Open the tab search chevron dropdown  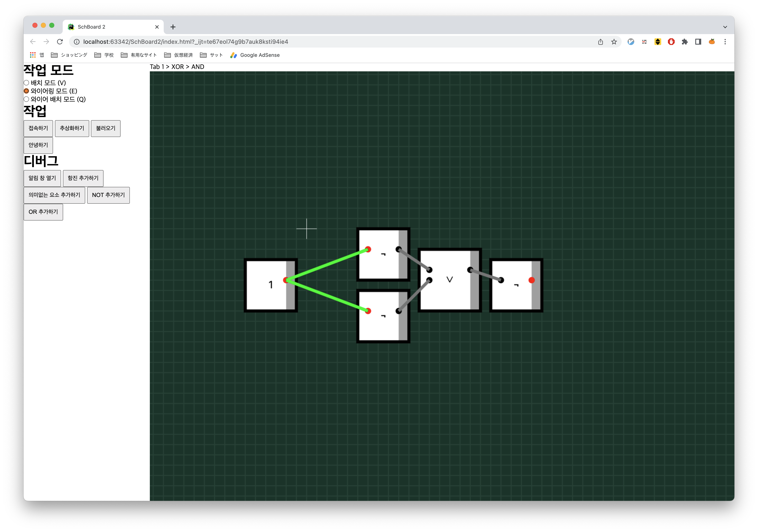(x=725, y=27)
